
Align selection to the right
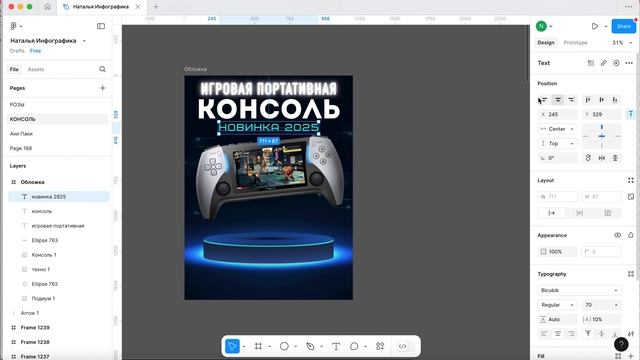coord(571,100)
